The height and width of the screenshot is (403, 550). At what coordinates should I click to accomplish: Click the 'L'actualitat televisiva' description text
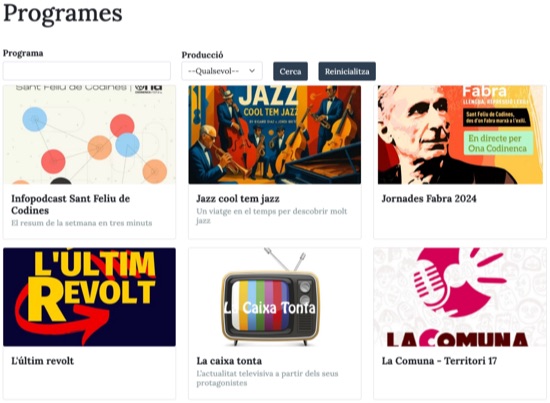pos(267,378)
